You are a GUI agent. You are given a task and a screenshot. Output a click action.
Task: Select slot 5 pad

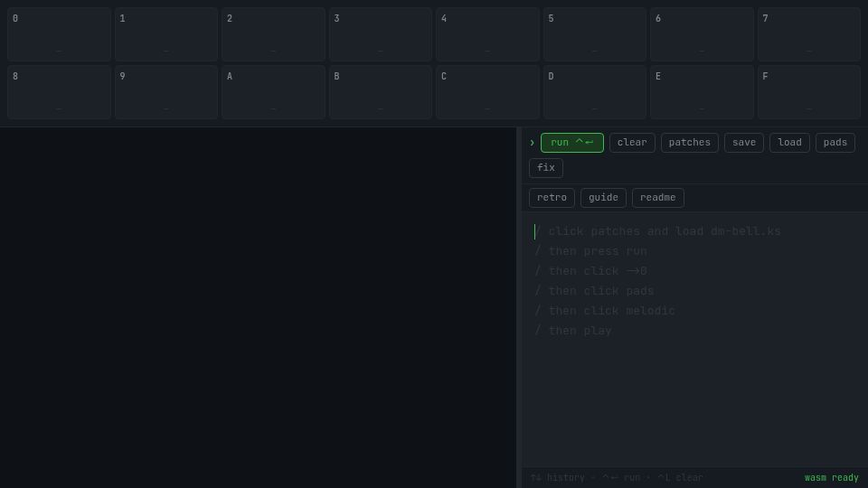(595, 34)
